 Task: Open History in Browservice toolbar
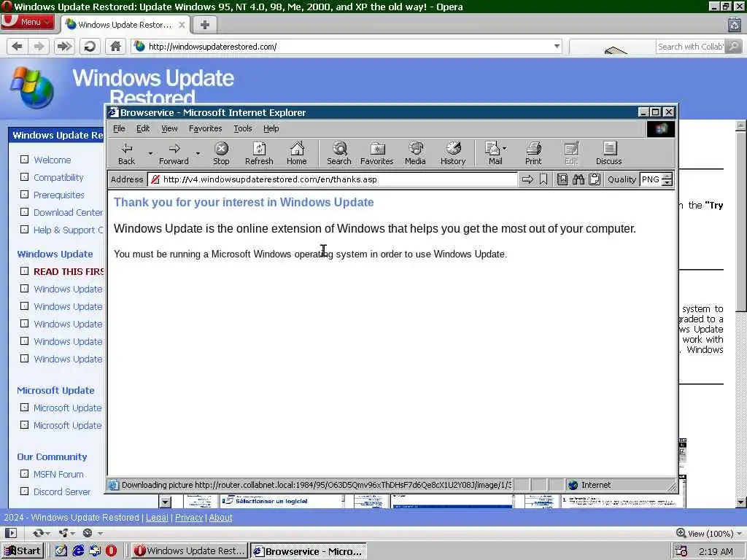click(x=453, y=153)
